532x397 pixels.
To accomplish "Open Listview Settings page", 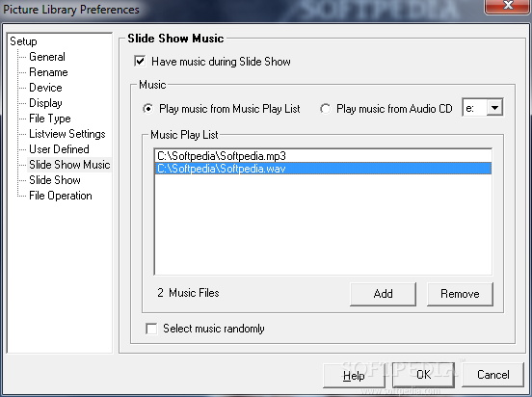I will (x=67, y=134).
